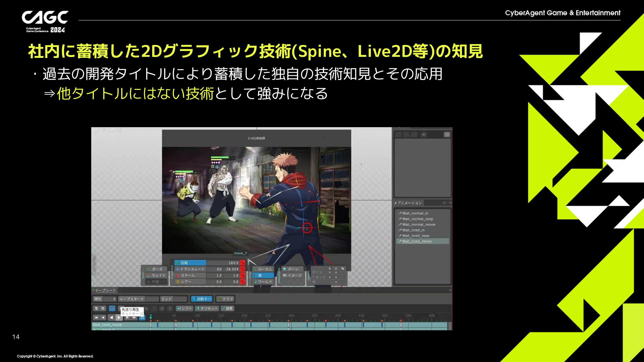This screenshot has width=644, height=362.
Task: Select the ウェイト (Weights) tool
Action: (x=156, y=275)
